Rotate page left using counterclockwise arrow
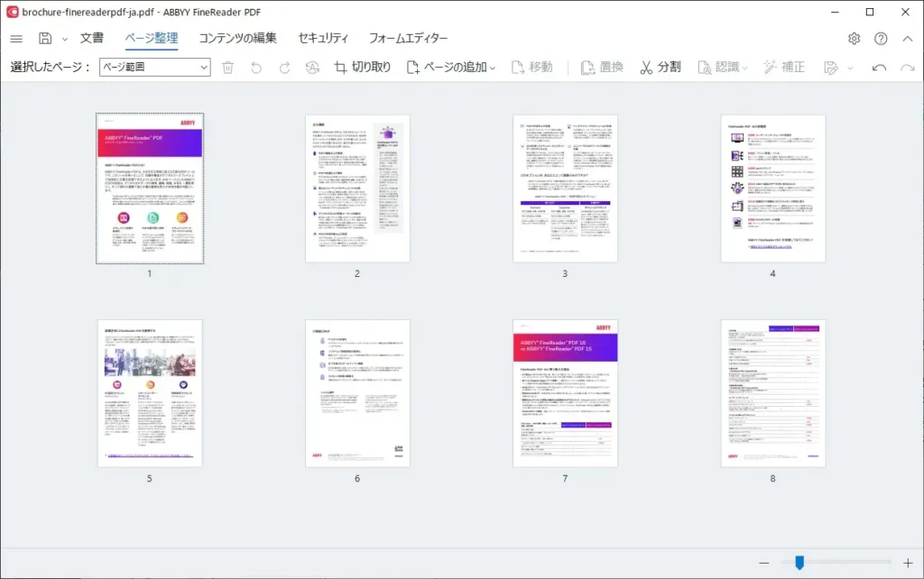The height and width of the screenshot is (579, 924). coord(255,68)
